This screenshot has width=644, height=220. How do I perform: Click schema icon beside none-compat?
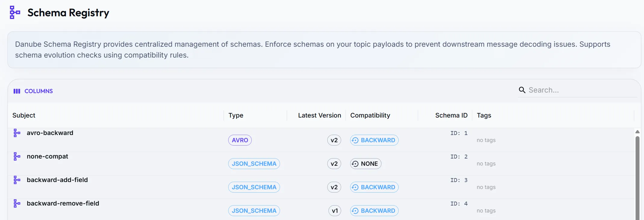[17, 156]
